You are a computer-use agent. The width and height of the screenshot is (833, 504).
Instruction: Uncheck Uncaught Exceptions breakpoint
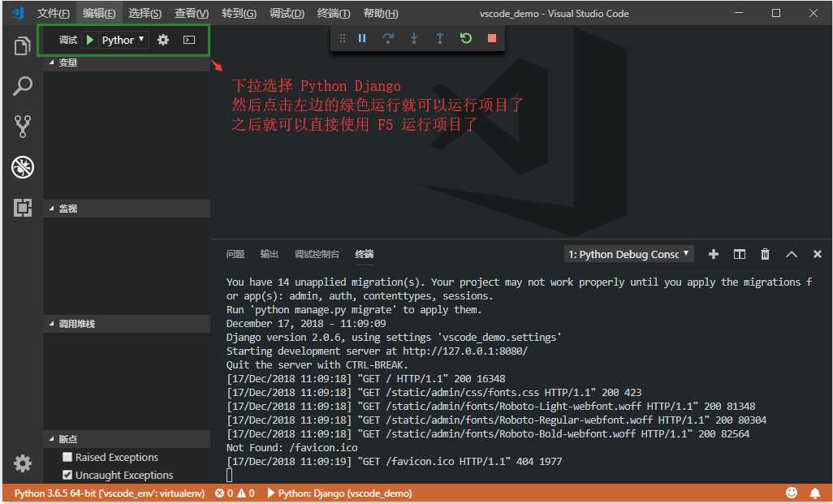point(67,475)
